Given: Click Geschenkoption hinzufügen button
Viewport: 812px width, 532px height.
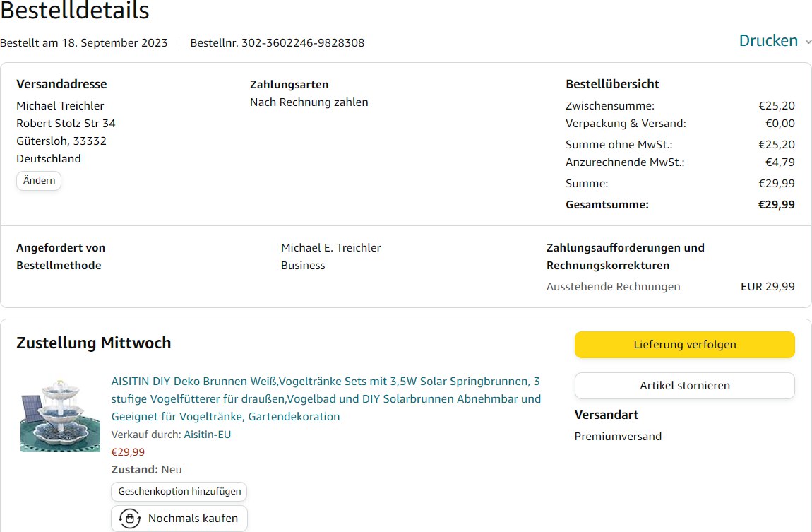Looking at the screenshot, I should (179, 492).
